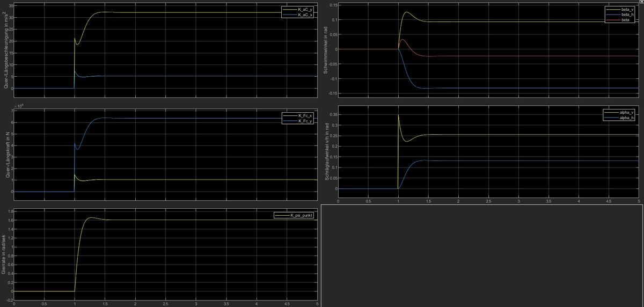Select the Gierrate in rad/sek axis label
644x307 pixels.
pyautogui.click(x=4, y=253)
